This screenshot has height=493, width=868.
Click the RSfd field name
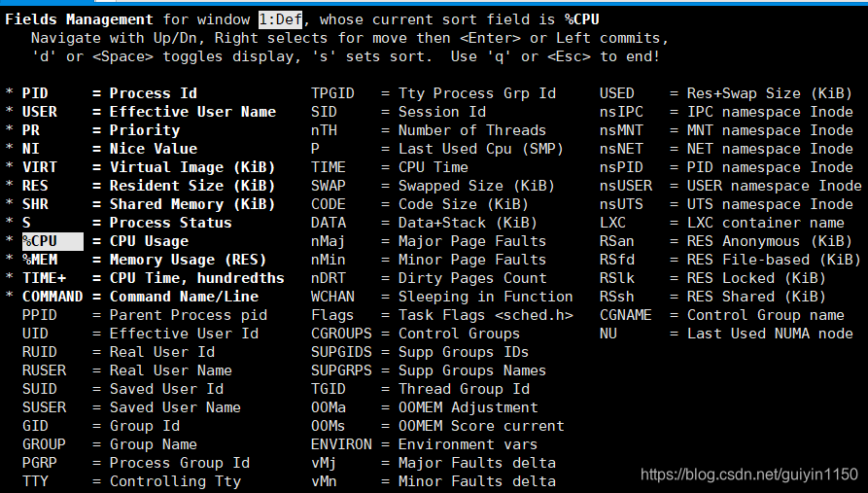tap(617, 260)
